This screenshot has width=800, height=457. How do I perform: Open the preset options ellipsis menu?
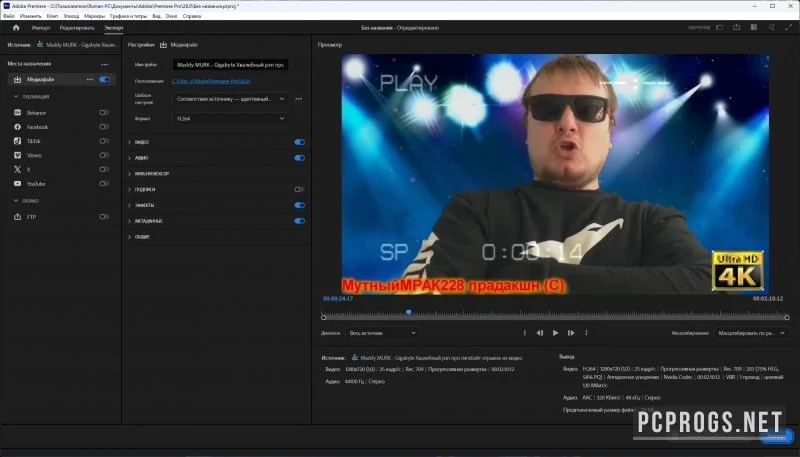tap(298, 99)
